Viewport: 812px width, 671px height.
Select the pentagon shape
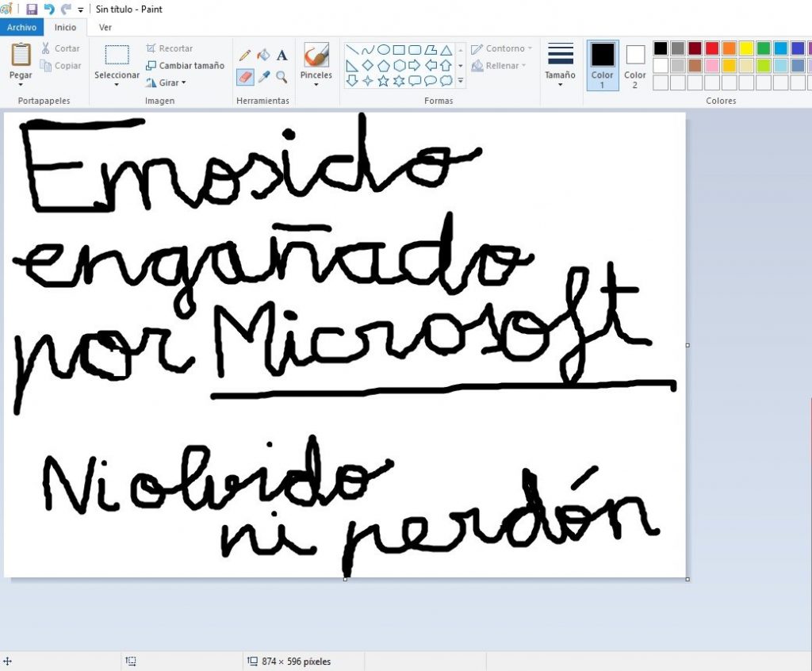tap(383, 65)
